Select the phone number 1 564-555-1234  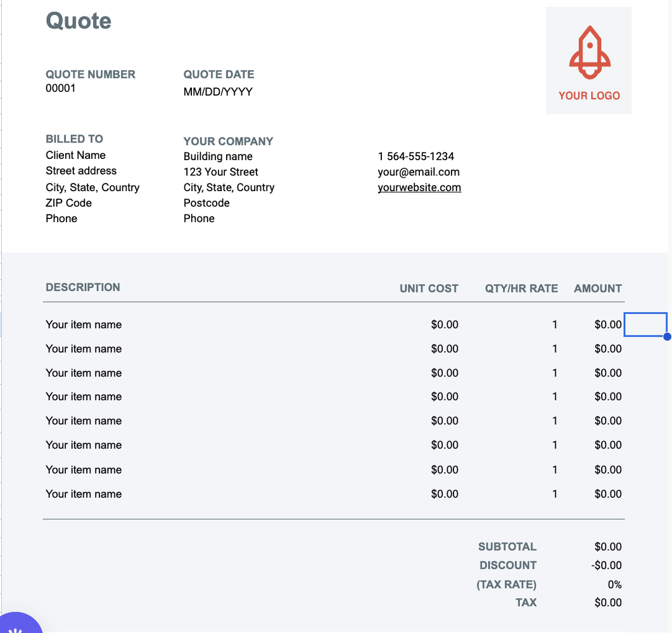click(x=415, y=156)
